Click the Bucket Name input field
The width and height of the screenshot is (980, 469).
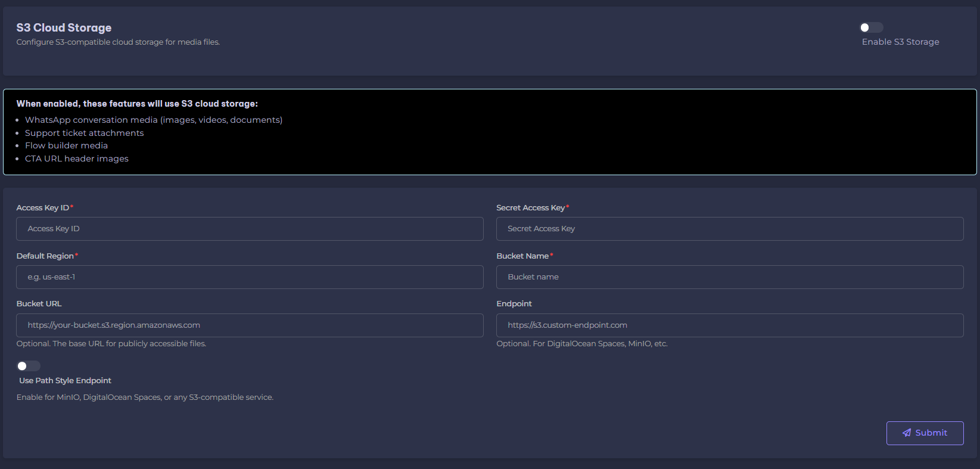(x=730, y=277)
